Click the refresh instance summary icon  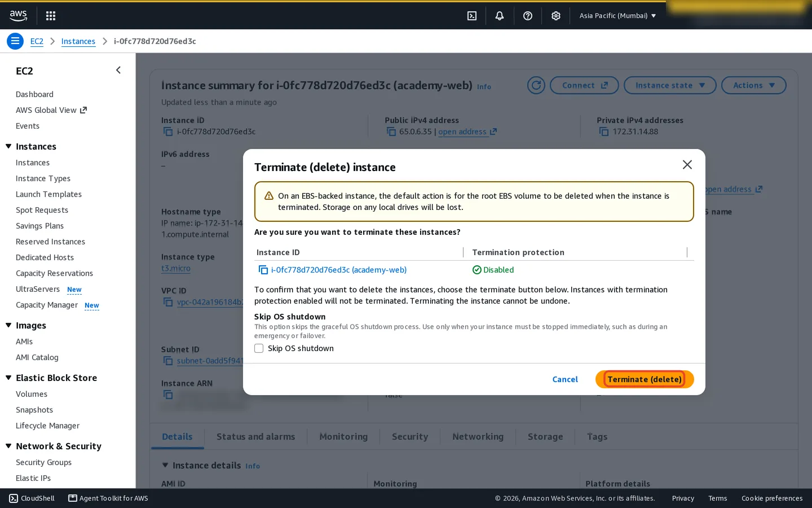536,85
